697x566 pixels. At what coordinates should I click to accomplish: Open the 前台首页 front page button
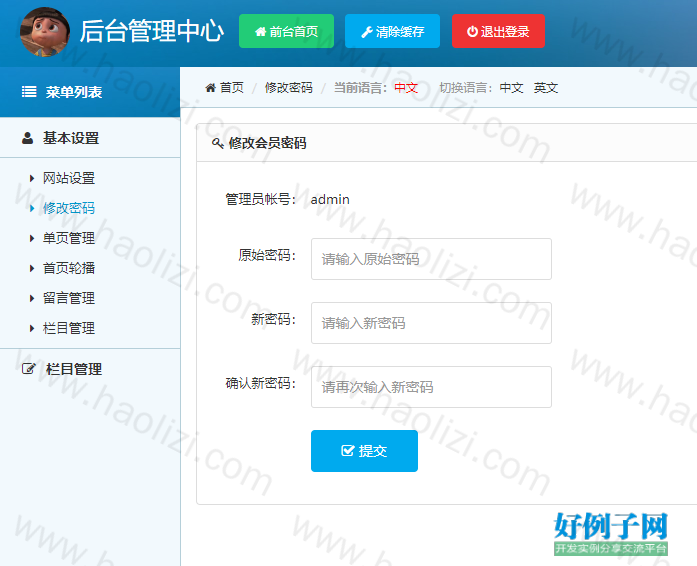click(x=286, y=31)
